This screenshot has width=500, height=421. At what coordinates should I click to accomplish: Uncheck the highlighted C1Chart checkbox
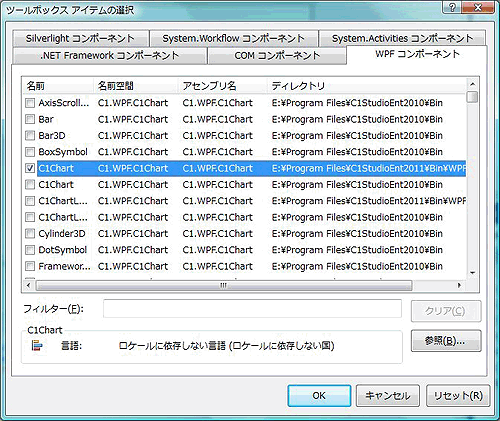[30, 168]
